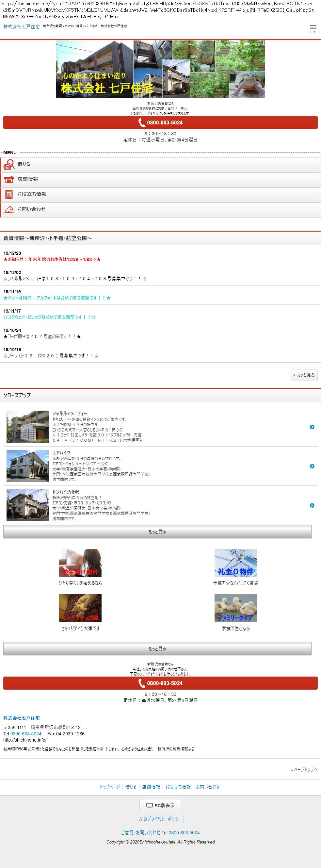Click the arrow icon for サンハイツ所沢
The width and height of the screenshot is (321, 868).
[x=312, y=505]
